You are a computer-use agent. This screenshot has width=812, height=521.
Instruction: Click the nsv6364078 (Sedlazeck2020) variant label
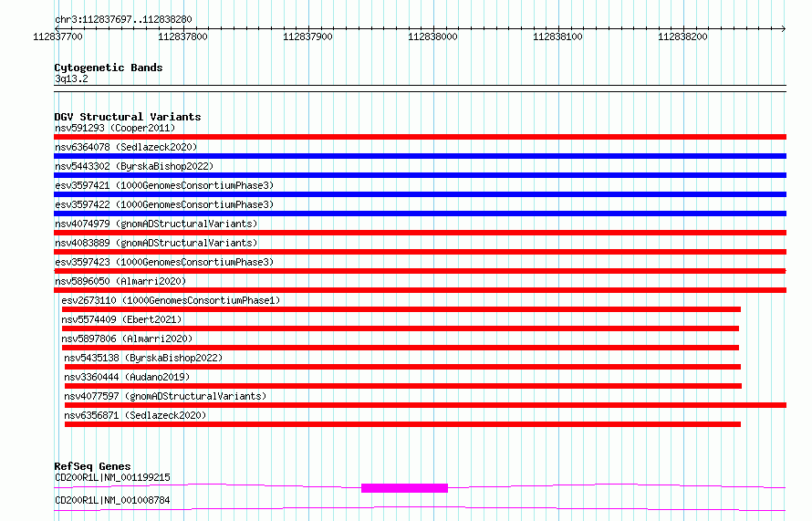tap(126, 147)
